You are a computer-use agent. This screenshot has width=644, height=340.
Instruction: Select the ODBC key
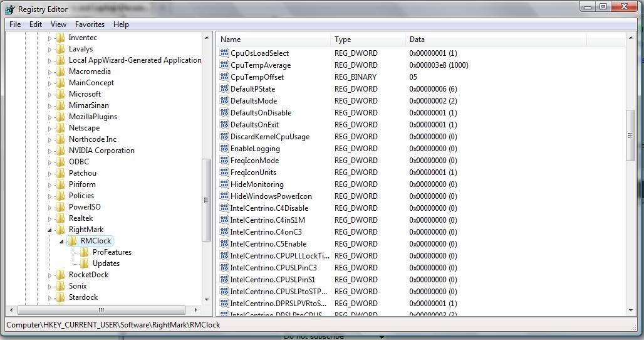click(x=78, y=162)
